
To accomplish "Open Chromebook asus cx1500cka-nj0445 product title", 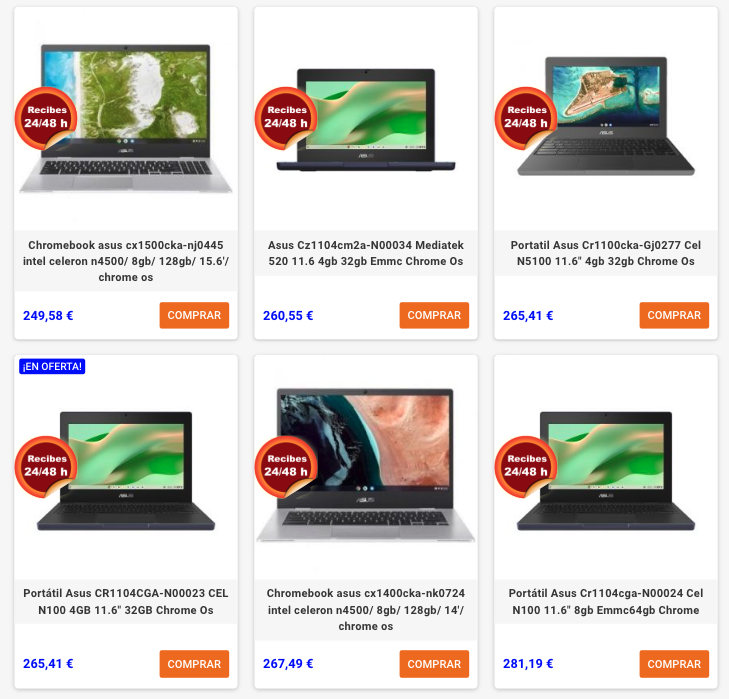I will [126, 261].
